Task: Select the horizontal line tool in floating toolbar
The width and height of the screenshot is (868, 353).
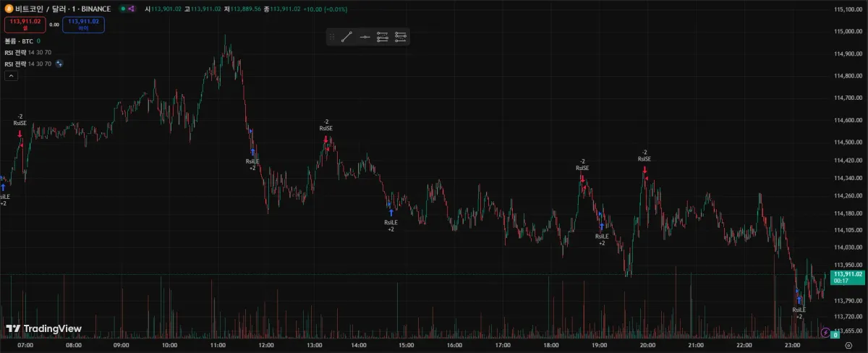Action: point(365,37)
